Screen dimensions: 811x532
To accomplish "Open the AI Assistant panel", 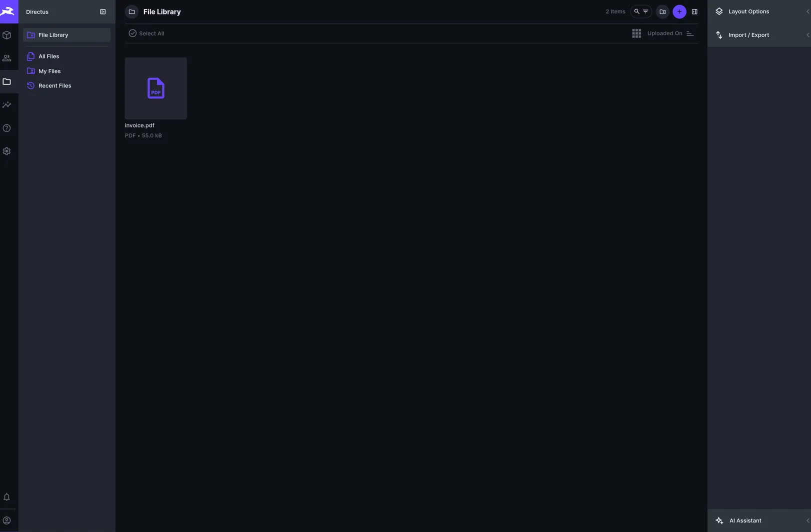I will coord(759,520).
